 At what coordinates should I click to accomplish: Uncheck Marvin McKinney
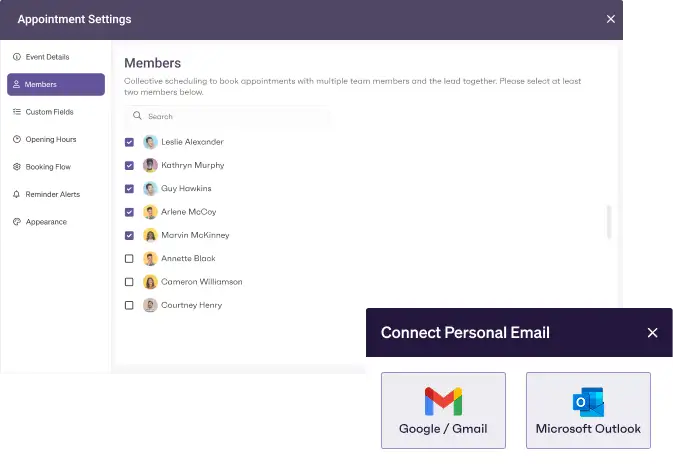click(x=129, y=235)
